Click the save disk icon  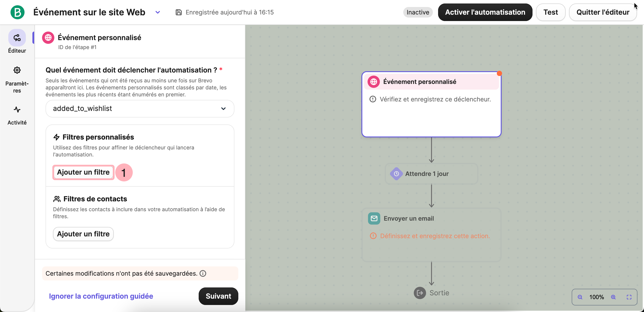click(179, 12)
